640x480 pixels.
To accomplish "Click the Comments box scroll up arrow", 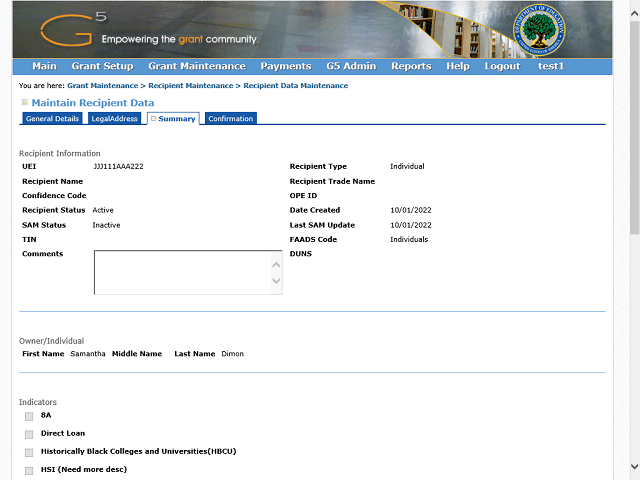I will coord(276,265).
